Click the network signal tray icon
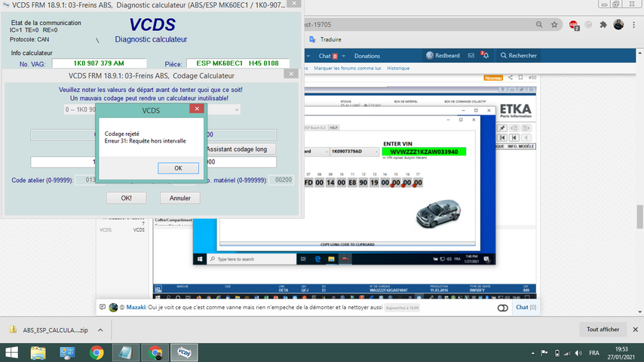This screenshot has width=644, height=362. pyautogui.click(x=568, y=353)
